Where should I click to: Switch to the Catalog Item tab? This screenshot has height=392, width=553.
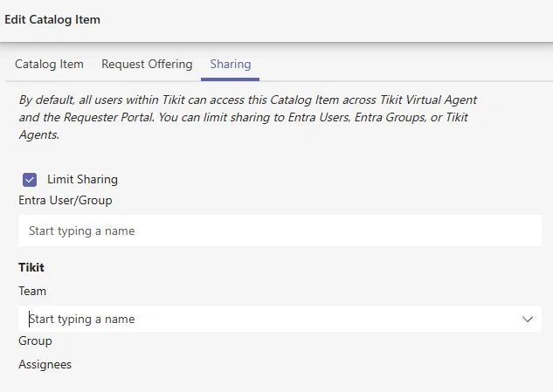click(x=49, y=64)
